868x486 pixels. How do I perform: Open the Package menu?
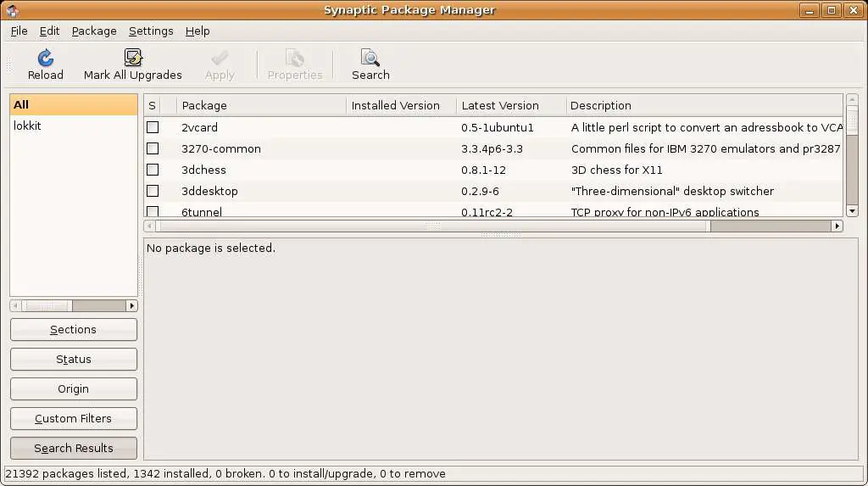[94, 31]
